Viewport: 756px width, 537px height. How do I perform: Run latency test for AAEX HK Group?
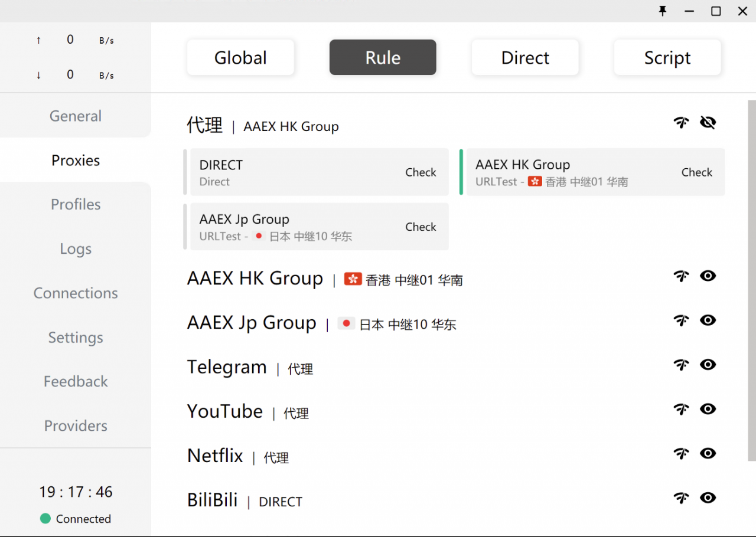[682, 276]
